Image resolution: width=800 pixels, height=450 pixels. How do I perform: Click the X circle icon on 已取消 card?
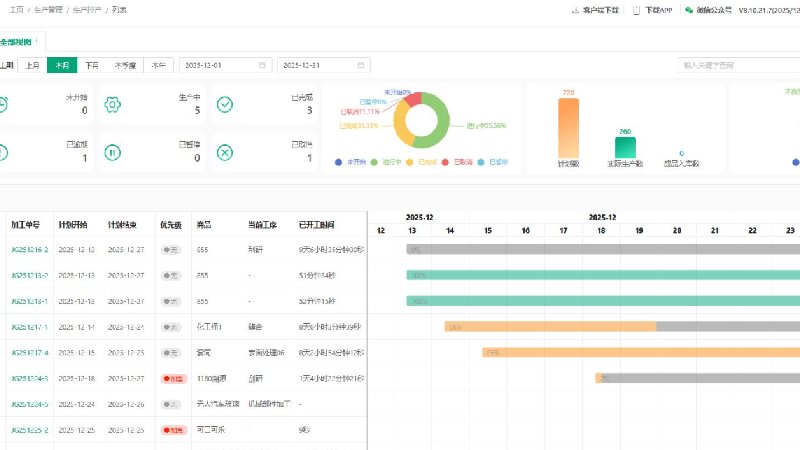click(224, 153)
